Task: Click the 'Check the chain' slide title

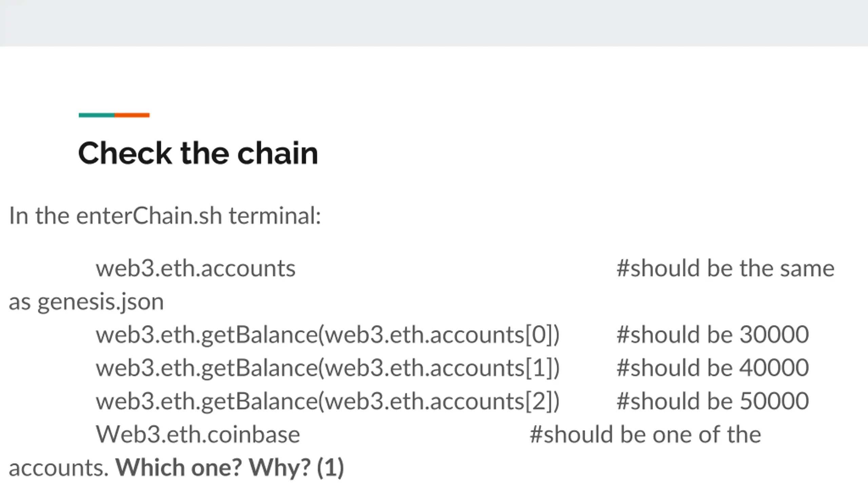Action: [x=198, y=153]
